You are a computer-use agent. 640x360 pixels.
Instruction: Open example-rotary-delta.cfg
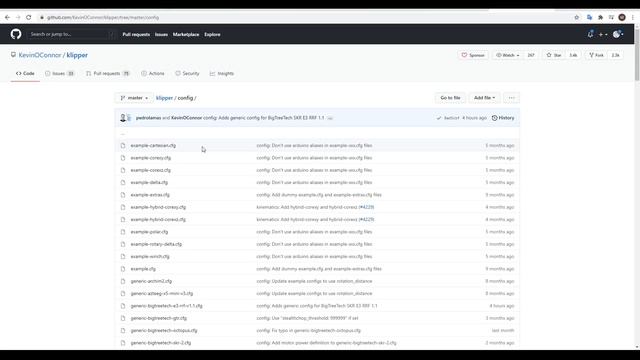156,244
